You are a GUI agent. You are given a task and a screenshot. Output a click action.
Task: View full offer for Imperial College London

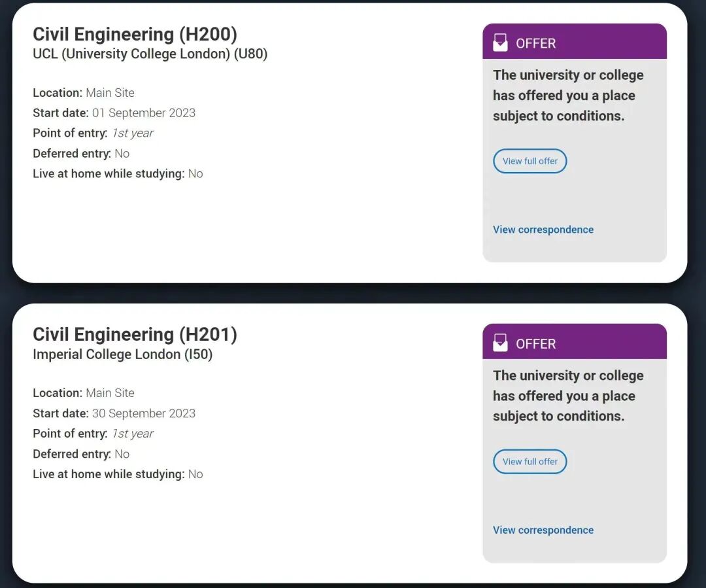pyautogui.click(x=529, y=461)
